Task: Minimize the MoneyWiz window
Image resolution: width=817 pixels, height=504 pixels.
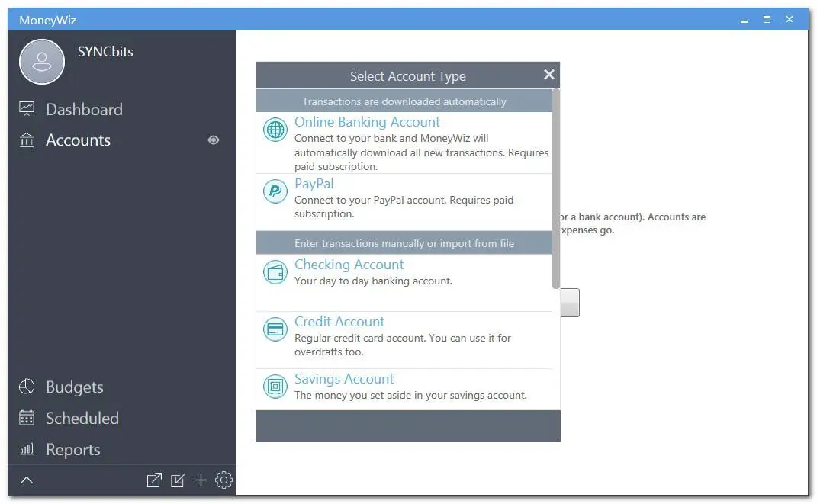Action: [x=744, y=20]
